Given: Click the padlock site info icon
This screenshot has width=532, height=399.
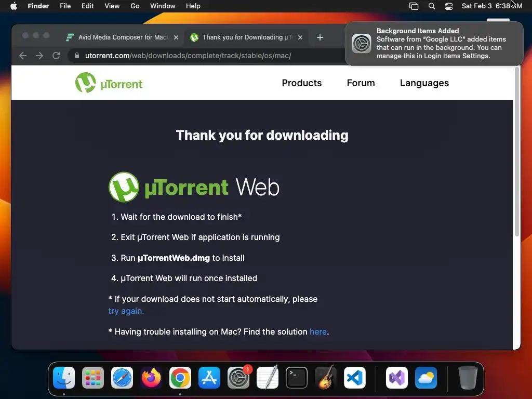Looking at the screenshot, I should (x=77, y=56).
